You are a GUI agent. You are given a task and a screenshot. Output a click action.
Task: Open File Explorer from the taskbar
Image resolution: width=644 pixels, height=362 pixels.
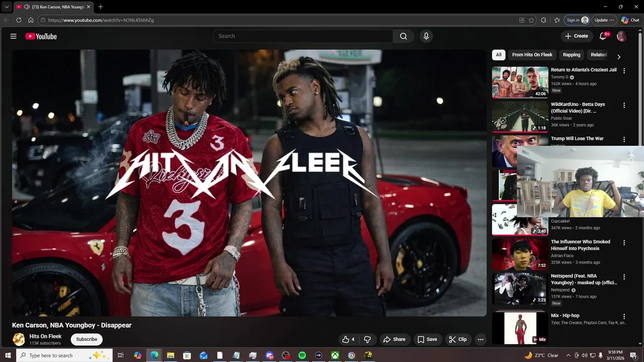[x=171, y=355]
